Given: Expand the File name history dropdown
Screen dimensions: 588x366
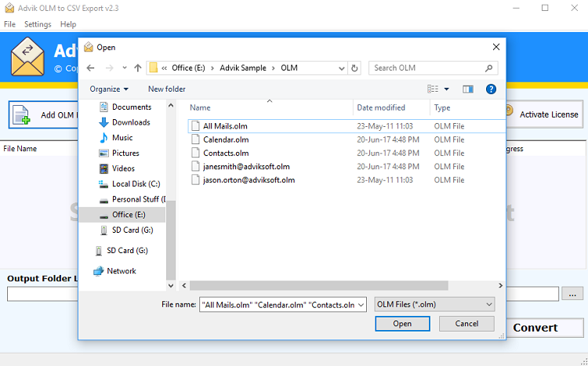Looking at the screenshot, I should coord(361,305).
